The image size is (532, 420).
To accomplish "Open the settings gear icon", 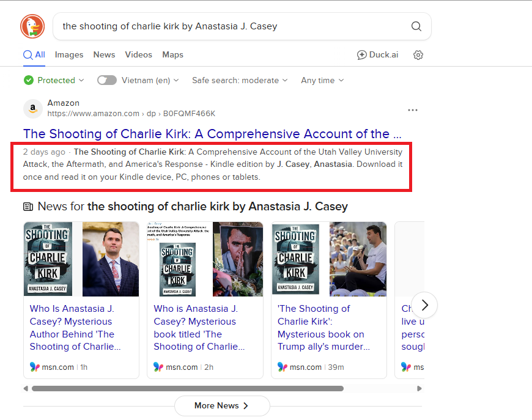I will pyautogui.click(x=418, y=55).
